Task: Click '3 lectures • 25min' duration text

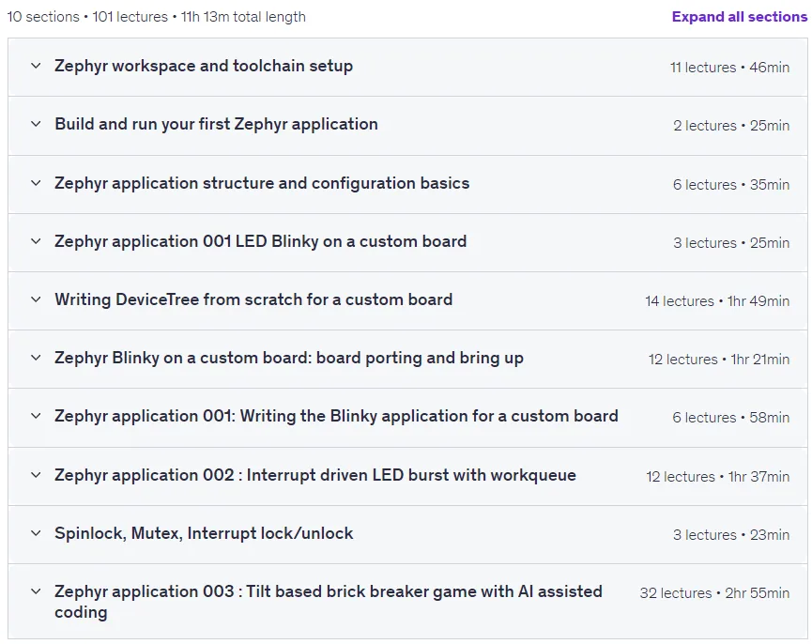Action: [731, 243]
